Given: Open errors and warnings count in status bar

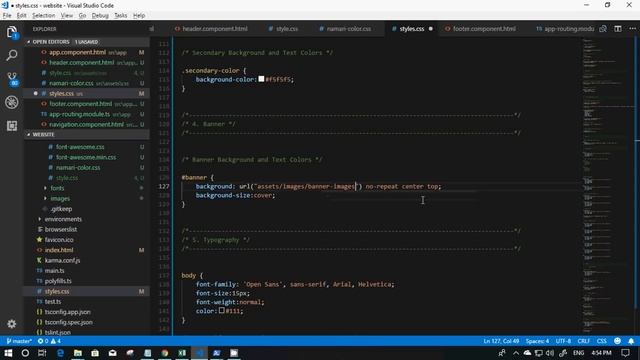Looking at the screenshot, I should tap(49, 341).
